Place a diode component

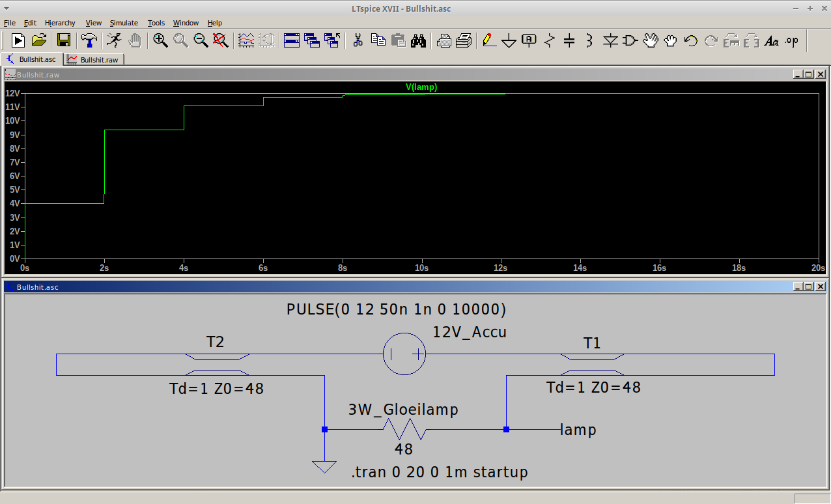pyautogui.click(x=610, y=40)
